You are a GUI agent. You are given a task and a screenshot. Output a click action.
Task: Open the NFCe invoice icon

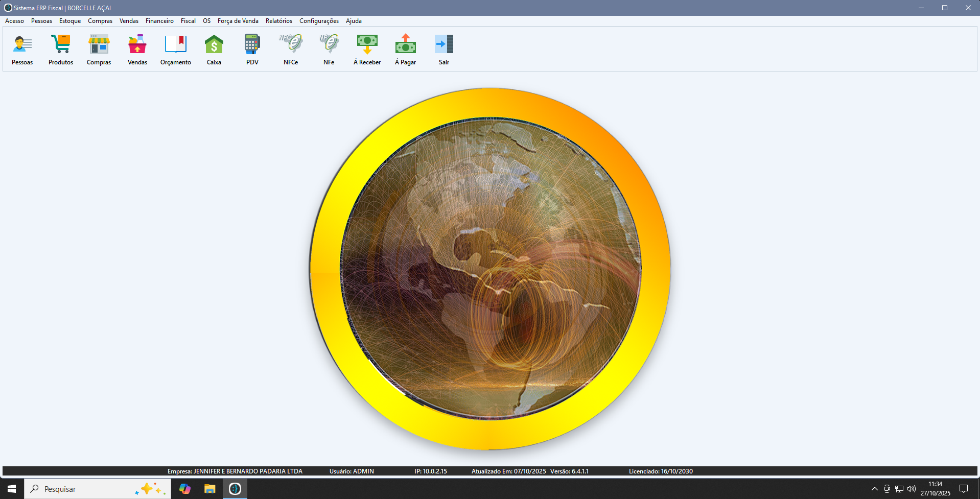tap(291, 44)
